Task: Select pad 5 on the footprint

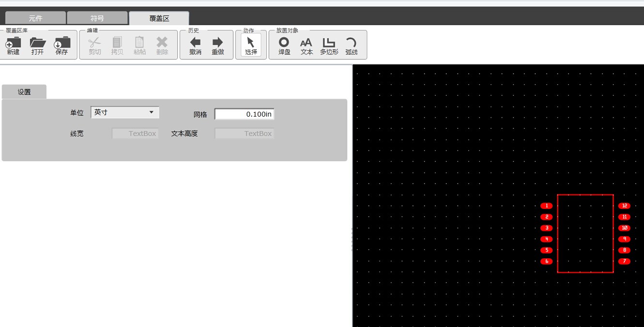Action: pyautogui.click(x=547, y=250)
